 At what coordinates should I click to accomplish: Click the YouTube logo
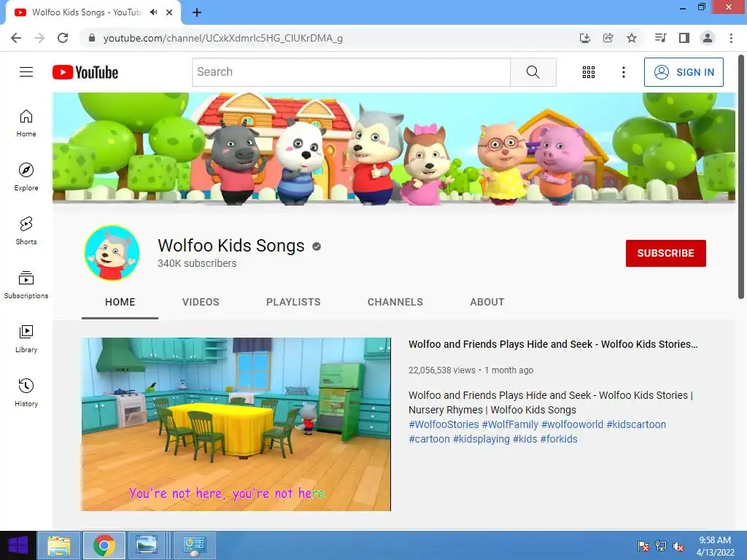85,72
